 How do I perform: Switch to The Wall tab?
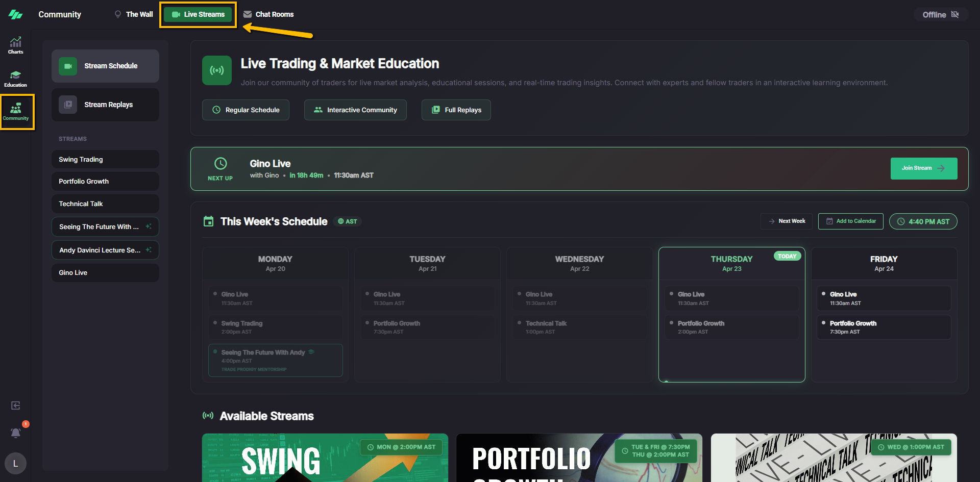pos(133,14)
